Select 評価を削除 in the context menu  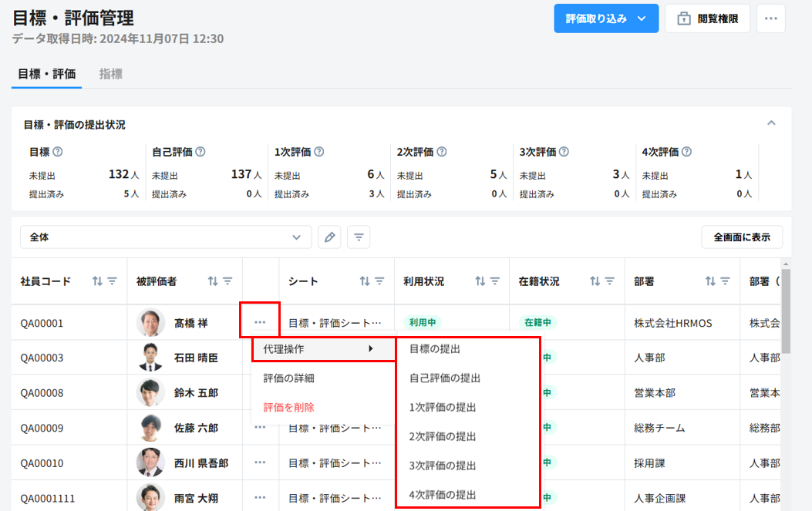tap(288, 407)
